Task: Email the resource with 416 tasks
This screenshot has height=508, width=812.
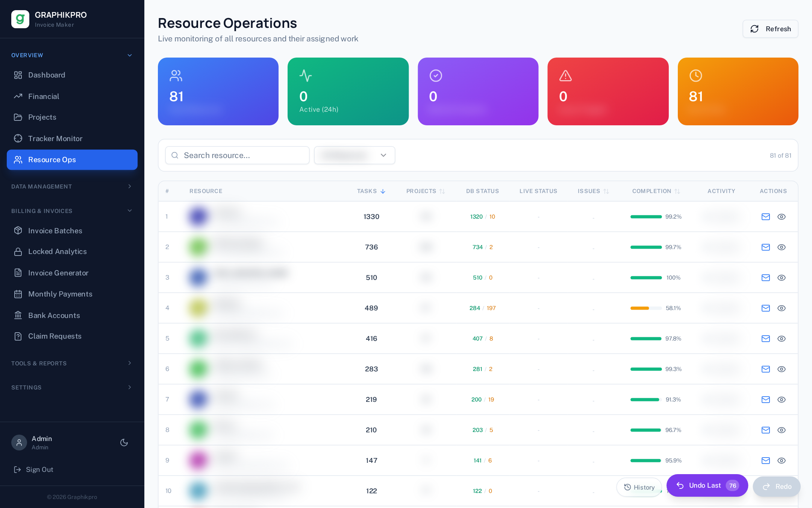Action: (766, 339)
